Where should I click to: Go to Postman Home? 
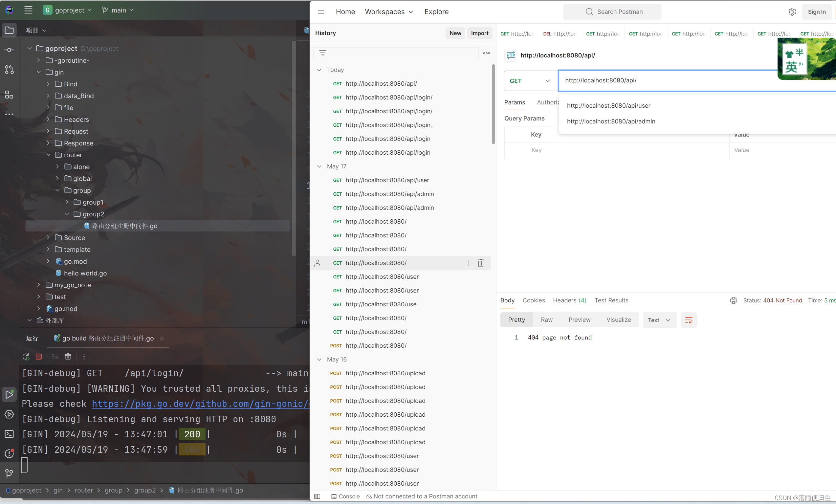[x=345, y=12]
